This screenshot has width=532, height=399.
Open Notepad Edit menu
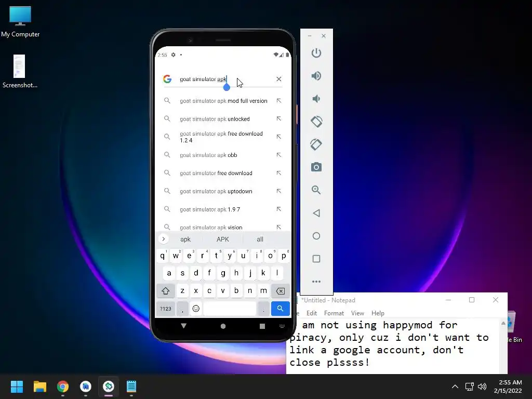click(x=312, y=313)
